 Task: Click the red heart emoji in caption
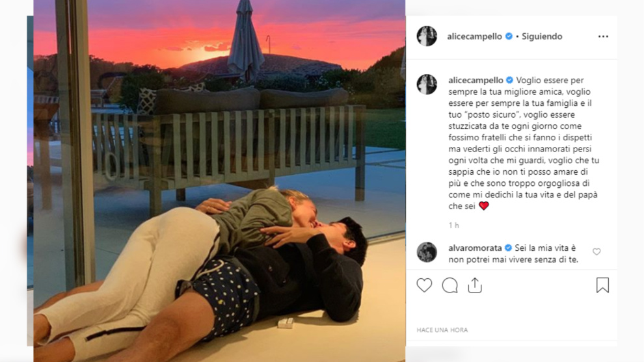[x=484, y=206]
